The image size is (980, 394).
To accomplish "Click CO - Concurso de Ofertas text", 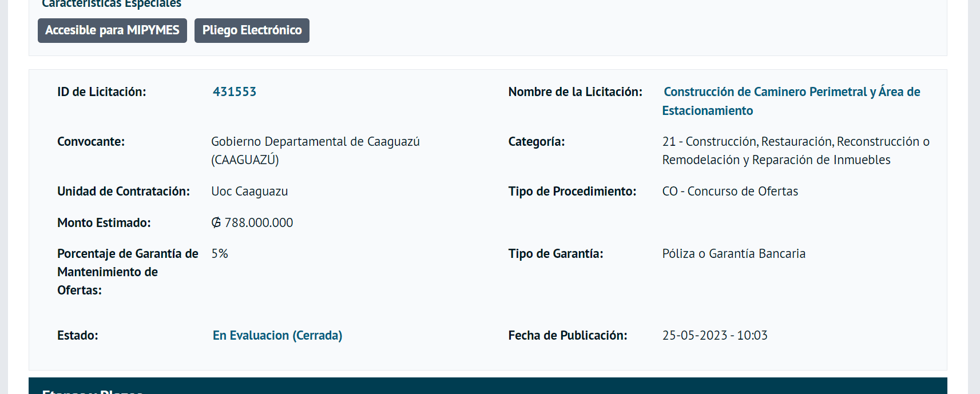I will point(730,192).
